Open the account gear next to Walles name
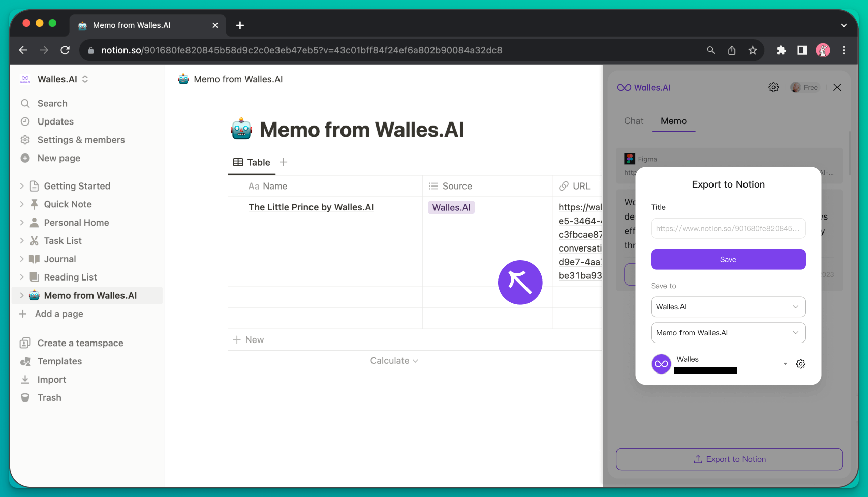868x497 pixels. click(x=800, y=364)
